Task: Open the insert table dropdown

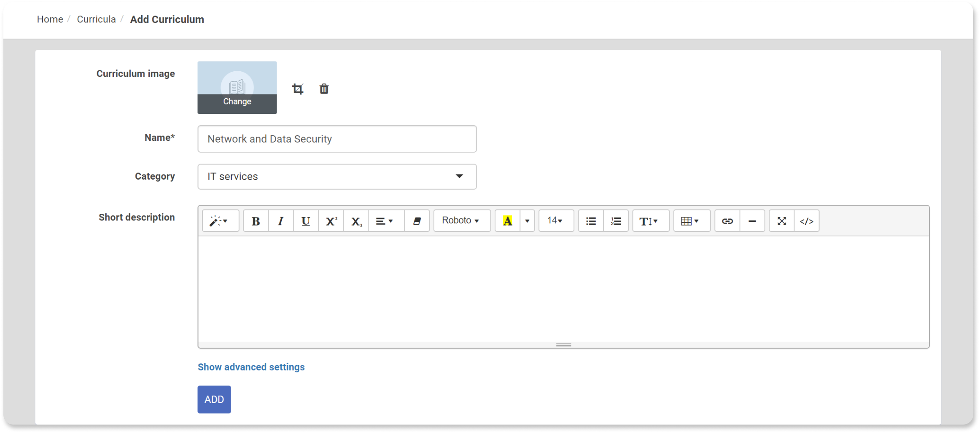Action: pos(692,221)
